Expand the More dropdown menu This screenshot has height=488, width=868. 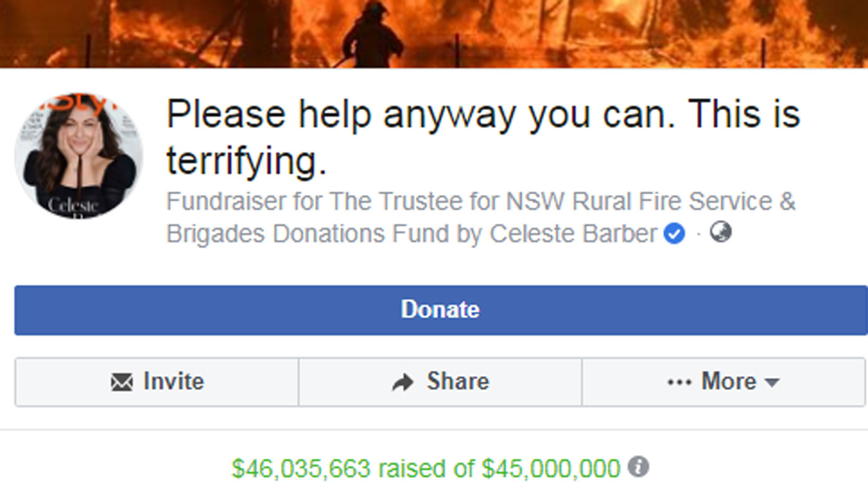click(x=723, y=382)
